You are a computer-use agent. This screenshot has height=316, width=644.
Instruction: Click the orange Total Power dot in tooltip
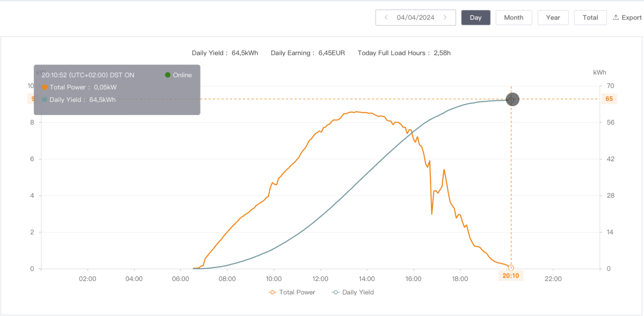point(44,87)
